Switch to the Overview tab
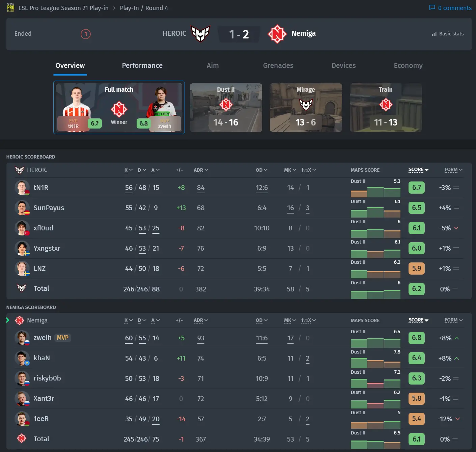 click(70, 66)
